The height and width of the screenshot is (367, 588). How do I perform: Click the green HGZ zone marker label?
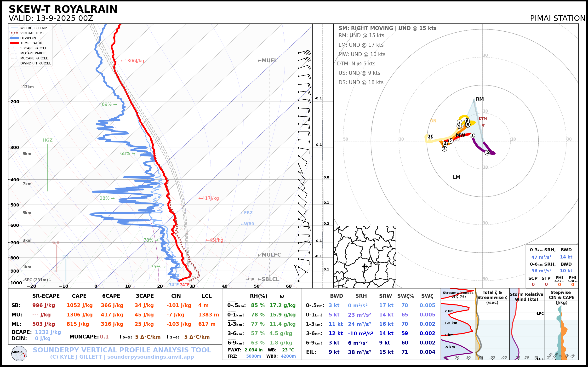[x=48, y=140]
